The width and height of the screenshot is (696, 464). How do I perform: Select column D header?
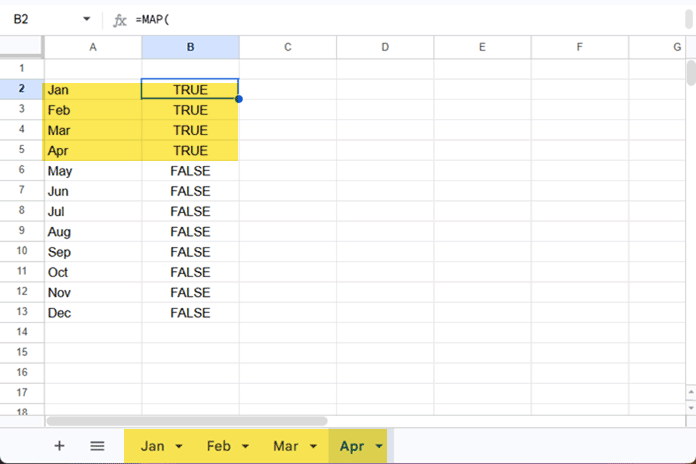pyautogui.click(x=385, y=47)
